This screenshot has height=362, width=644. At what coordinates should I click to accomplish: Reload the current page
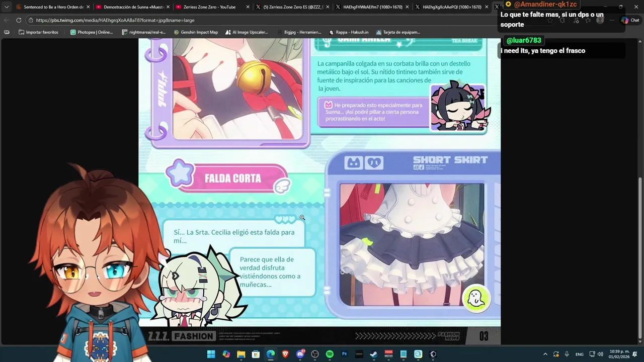[19, 20]
